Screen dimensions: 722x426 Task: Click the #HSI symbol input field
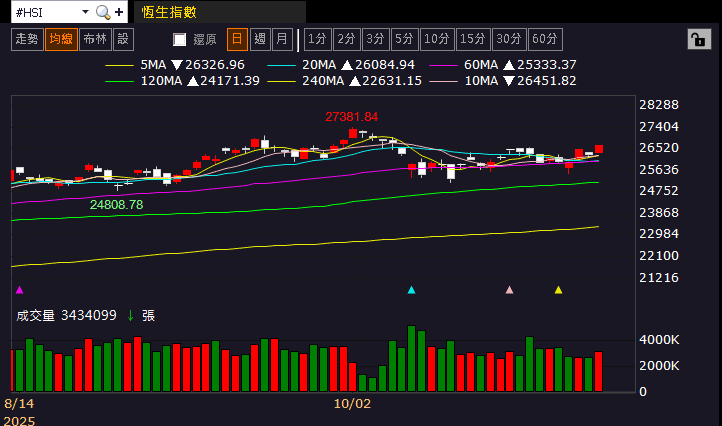pos(45,12)
